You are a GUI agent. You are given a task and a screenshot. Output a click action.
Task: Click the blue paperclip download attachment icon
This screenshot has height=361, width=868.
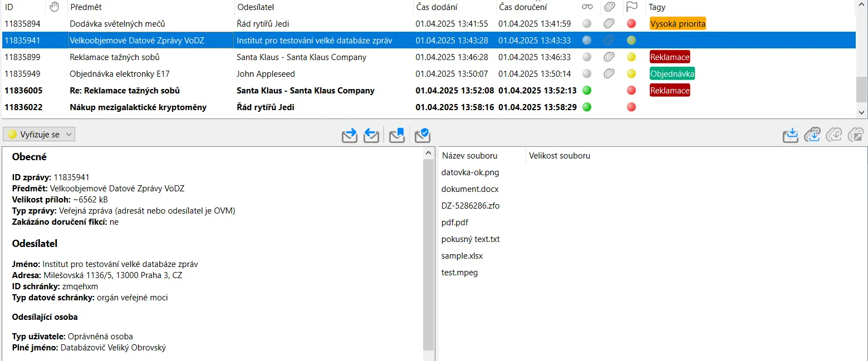coord(812,135)
